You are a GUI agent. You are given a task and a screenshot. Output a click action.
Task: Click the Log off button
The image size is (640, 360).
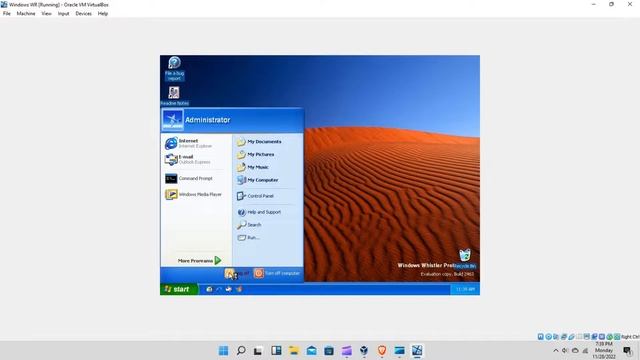[237, 273]
